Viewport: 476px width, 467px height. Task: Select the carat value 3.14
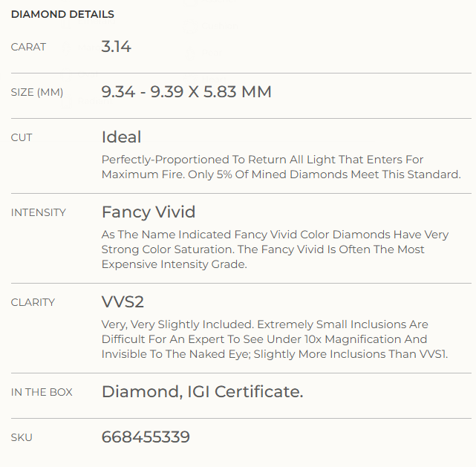[116, 47]
